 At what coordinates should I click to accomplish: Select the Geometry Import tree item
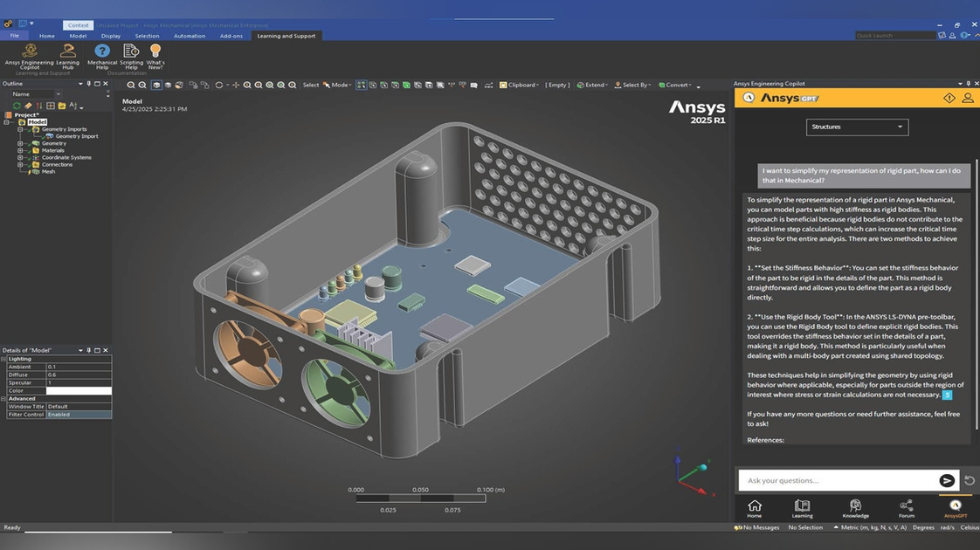[x=76, y=136]
